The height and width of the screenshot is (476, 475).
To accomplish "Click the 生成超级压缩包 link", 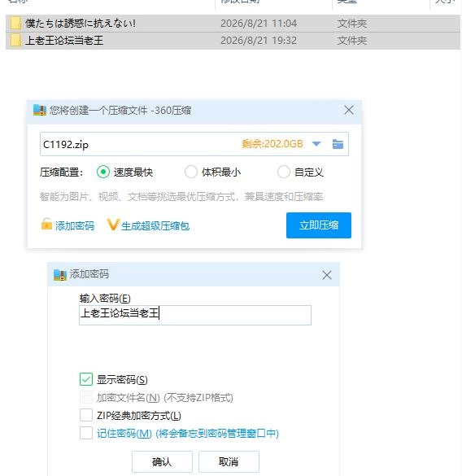I will click(x=155, y=226).
